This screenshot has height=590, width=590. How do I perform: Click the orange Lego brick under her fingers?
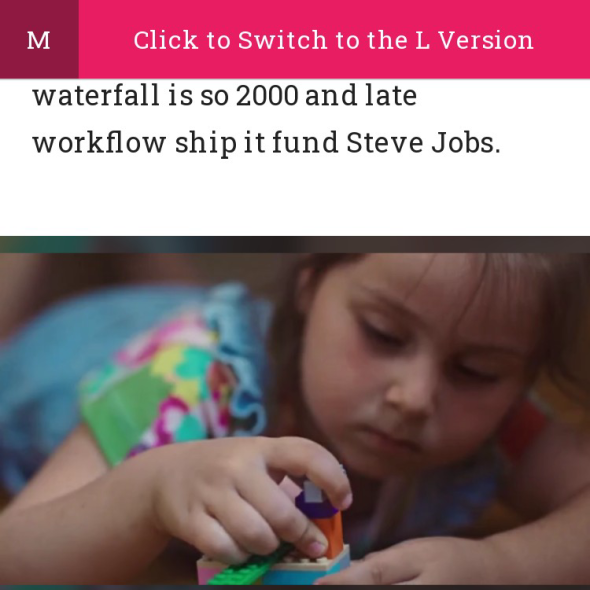click(329, 532)
